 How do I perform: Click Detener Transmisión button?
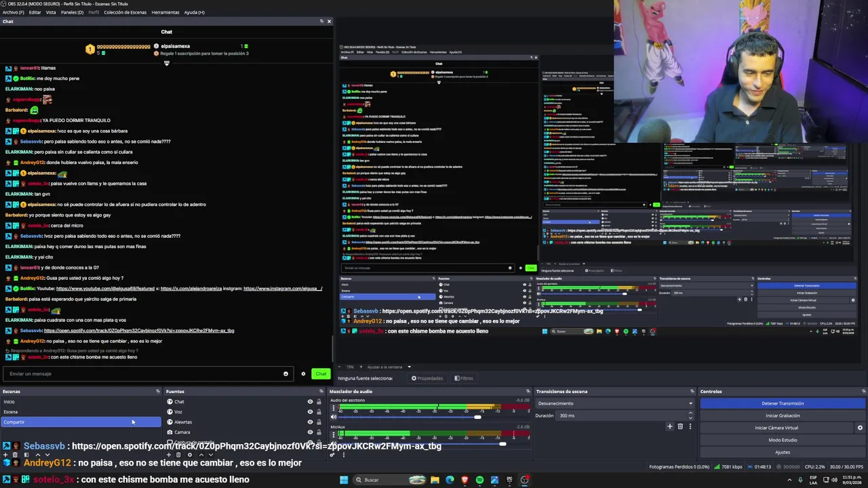click(783, 403)
